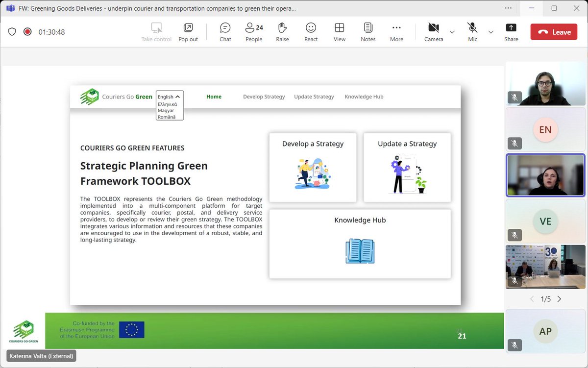Go to Home tab in slide
This screenshot has height=368, width=588.
tap(214, 97)
